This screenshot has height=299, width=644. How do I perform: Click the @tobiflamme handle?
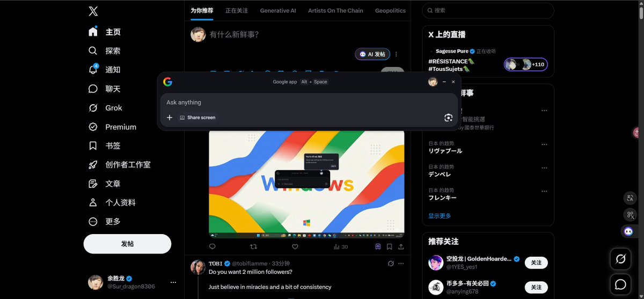tap(250, 264)
